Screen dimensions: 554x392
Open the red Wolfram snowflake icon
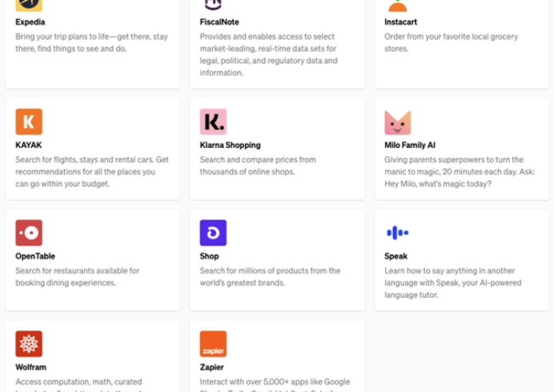tap(29, 344)
